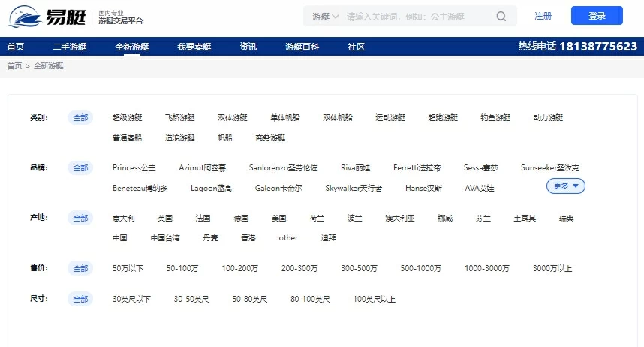Filter origin by 土耳其
This screenshot has height=347, width=644.
pos(525,218)
